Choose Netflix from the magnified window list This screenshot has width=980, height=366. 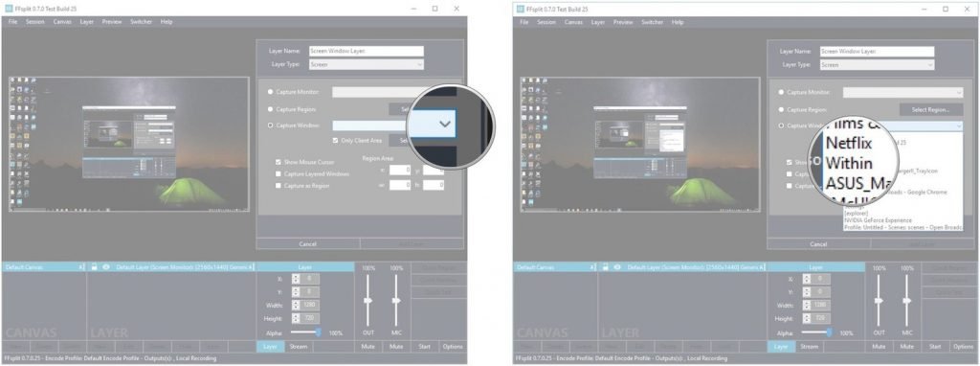848,143
